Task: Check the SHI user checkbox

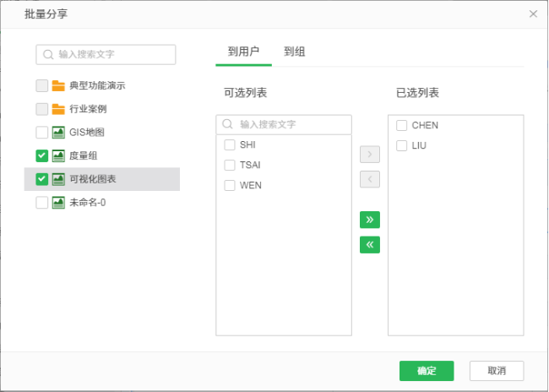Action: coord(229,144)
